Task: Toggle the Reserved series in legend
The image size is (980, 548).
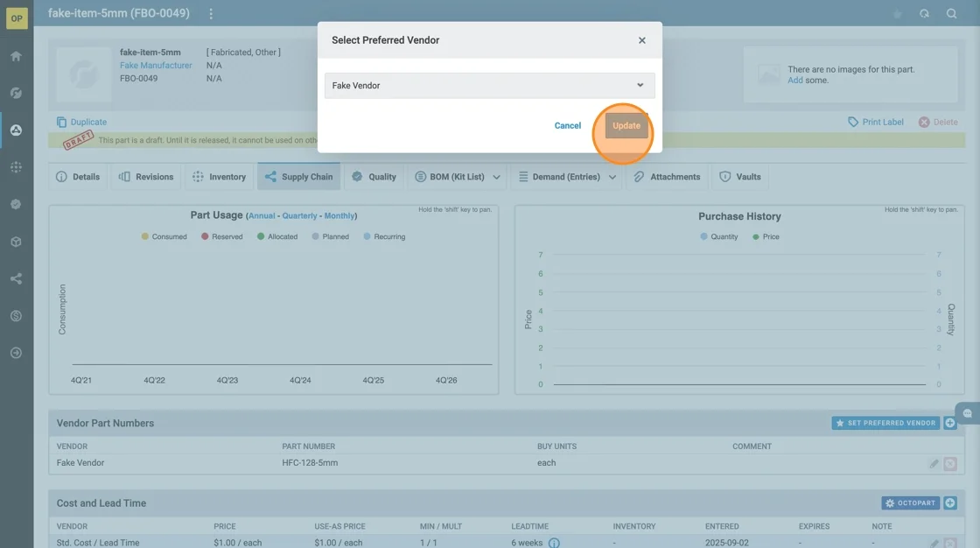Action: (x=221, y=236)
